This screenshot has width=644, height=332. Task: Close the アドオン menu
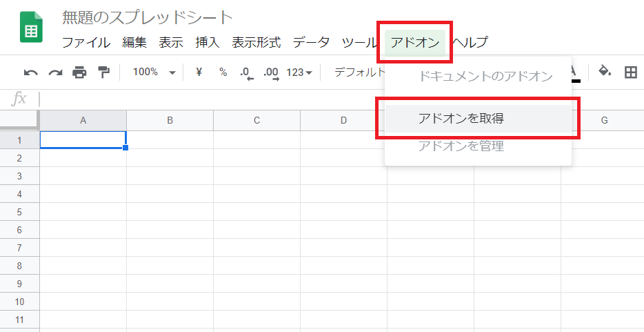(415, 42)
